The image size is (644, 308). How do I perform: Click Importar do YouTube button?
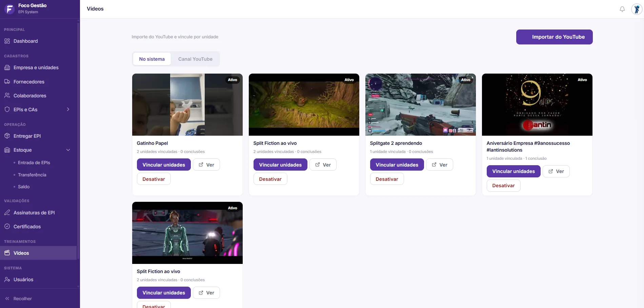tap(554, 37)
